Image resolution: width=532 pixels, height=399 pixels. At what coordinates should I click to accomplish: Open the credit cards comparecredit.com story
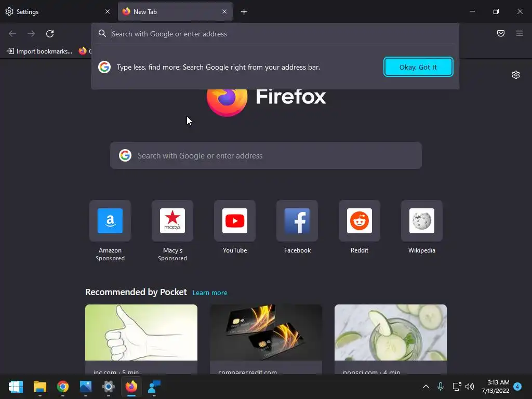(266, 339)
